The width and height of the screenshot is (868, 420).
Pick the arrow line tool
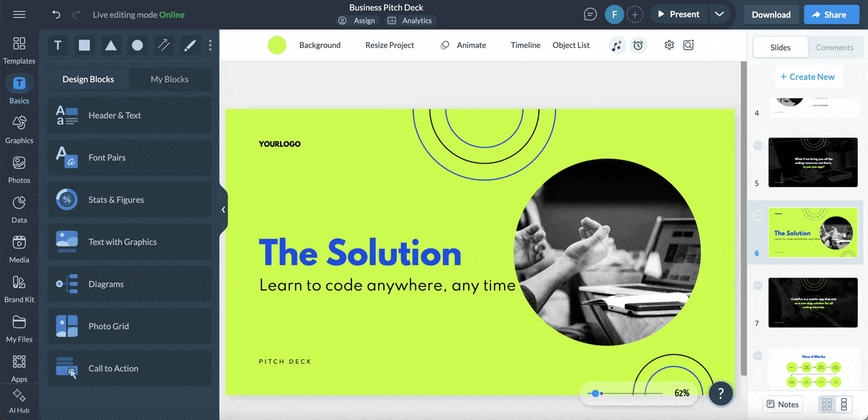click(163, 46)
